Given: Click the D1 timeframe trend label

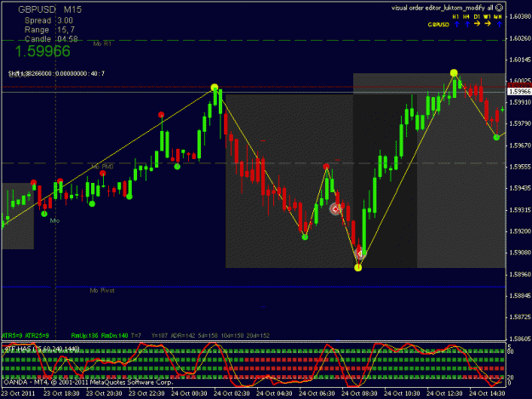Looking at the screenshot, I should click(477, 17).
